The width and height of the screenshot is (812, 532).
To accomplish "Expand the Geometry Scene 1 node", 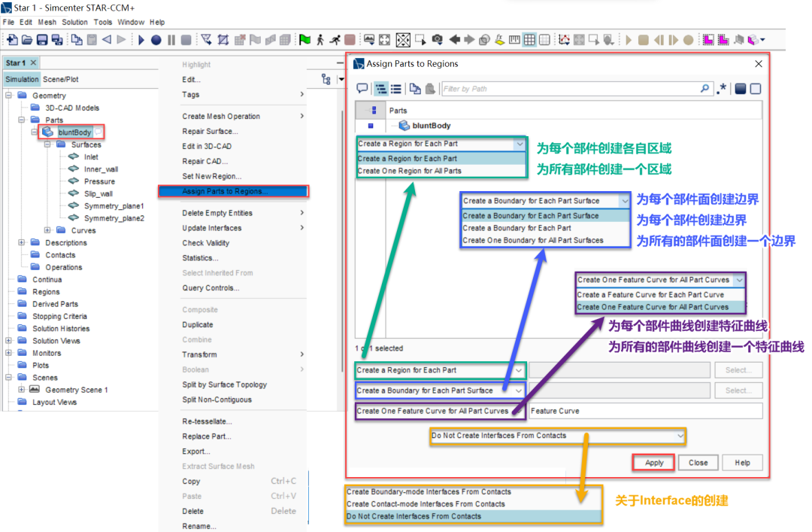I will point(22,390).
